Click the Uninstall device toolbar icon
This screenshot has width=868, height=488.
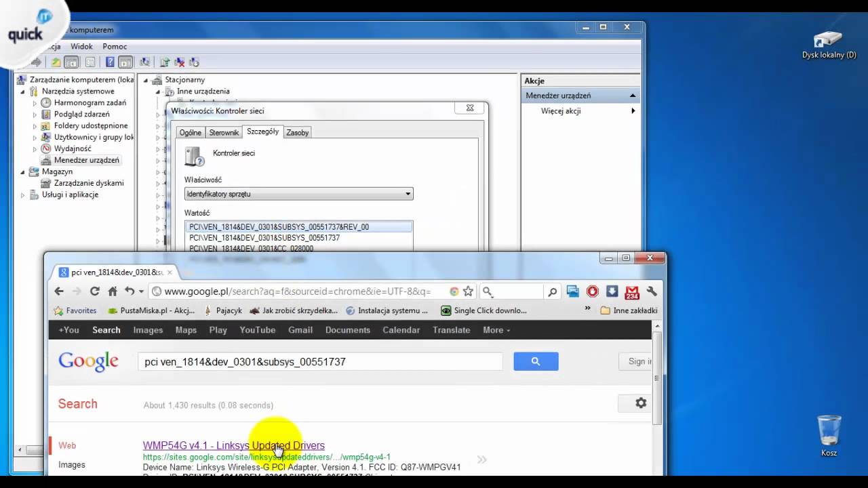pyautogui.click(x=179, y=62)
